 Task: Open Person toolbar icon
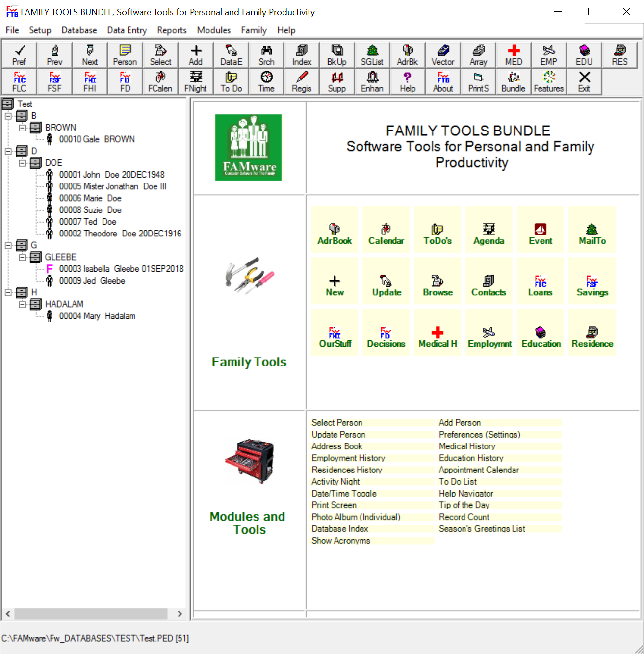[x=125, y=55]
